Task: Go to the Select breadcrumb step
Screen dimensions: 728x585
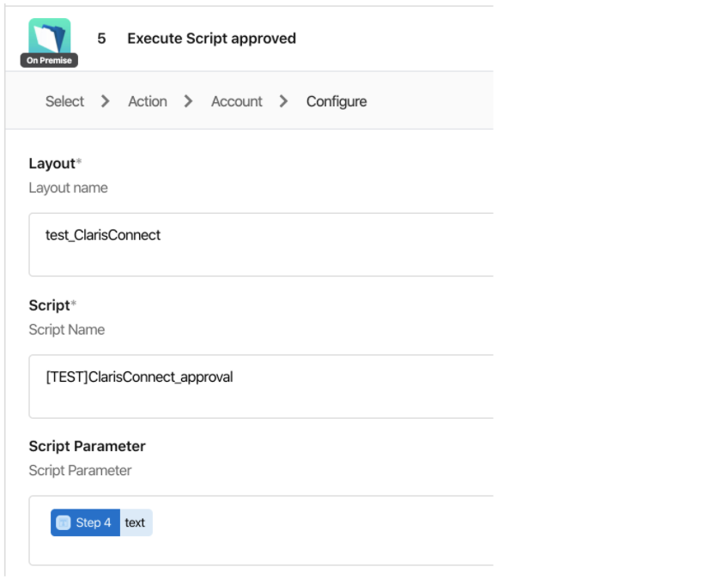Action: 64,101
